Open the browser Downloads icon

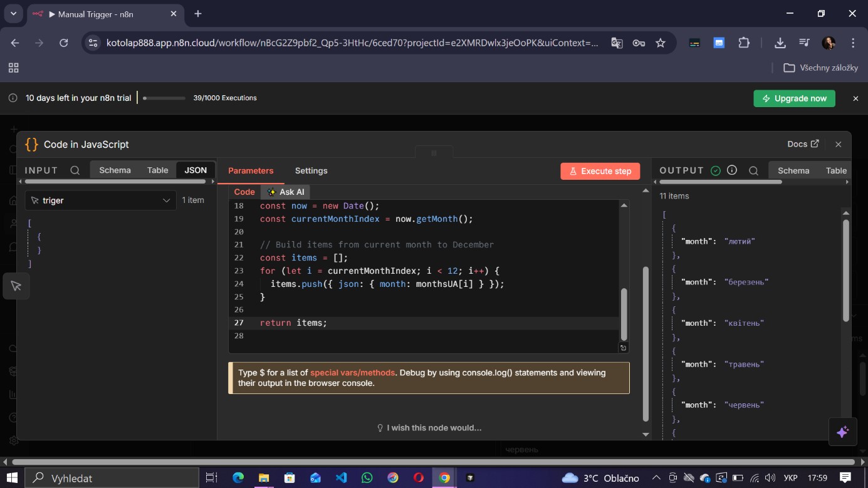(x=780, y=43)
